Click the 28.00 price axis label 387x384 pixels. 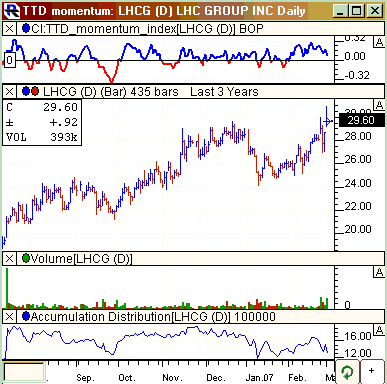point(358,136)
